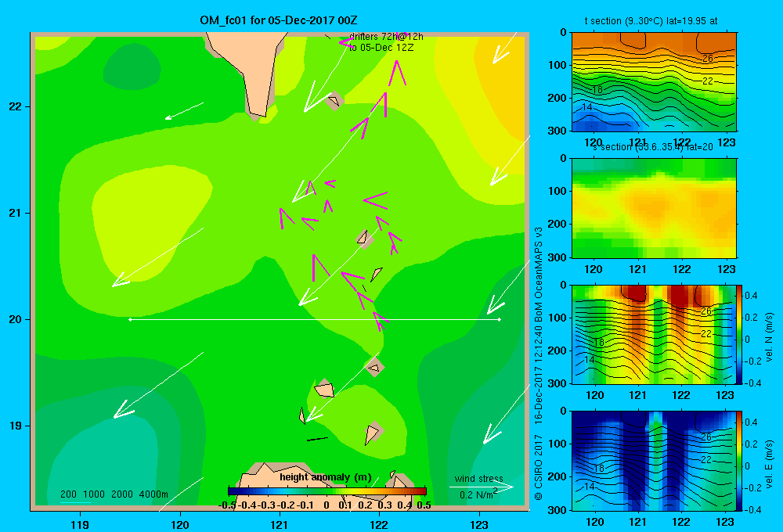Viewport: 783px width, 532px height.
Task: Select the 'drifters 72h@12h' label
Action: (x=386, y=37)
